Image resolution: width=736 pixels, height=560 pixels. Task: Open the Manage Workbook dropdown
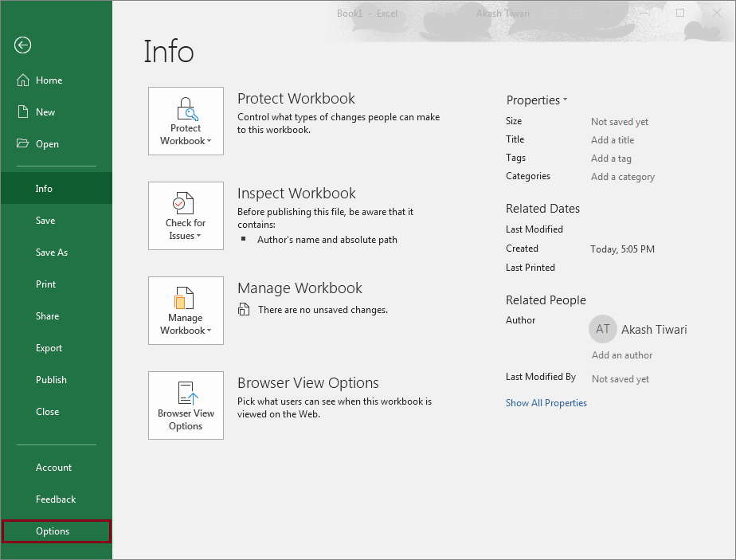pos(186,311)
